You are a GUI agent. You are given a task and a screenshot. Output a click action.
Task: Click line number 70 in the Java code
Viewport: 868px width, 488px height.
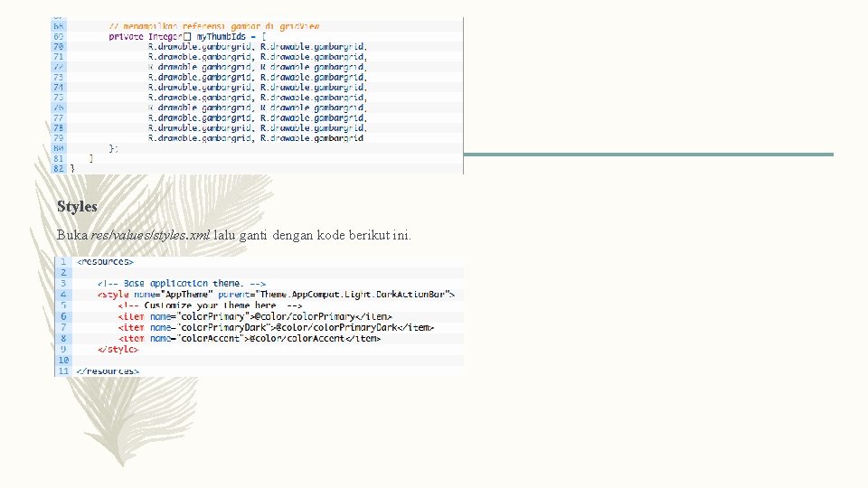point(59,47)
